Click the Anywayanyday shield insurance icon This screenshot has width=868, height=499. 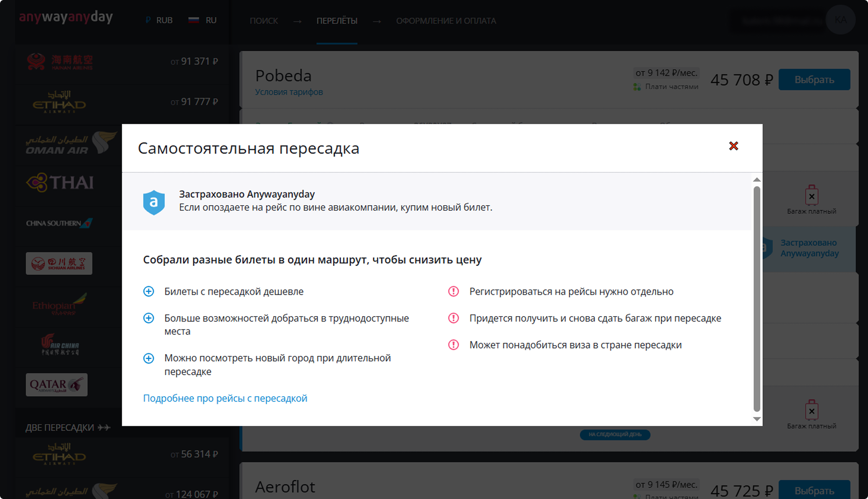[x=154, y=202]
